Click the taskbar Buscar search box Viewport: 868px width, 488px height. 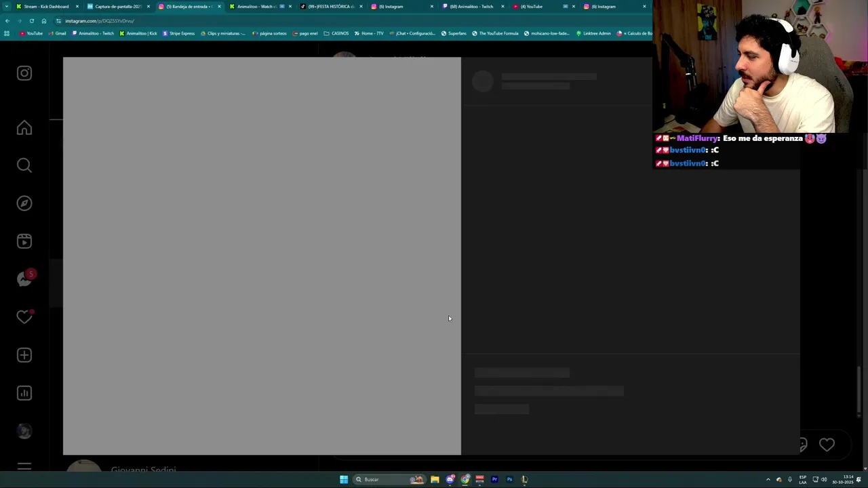click(x=389, y=479)
